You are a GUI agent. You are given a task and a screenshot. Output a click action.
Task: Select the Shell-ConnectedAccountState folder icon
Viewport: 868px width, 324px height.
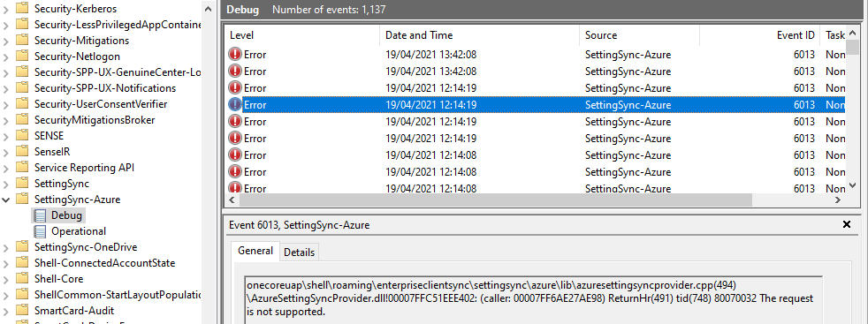point(22,263)
